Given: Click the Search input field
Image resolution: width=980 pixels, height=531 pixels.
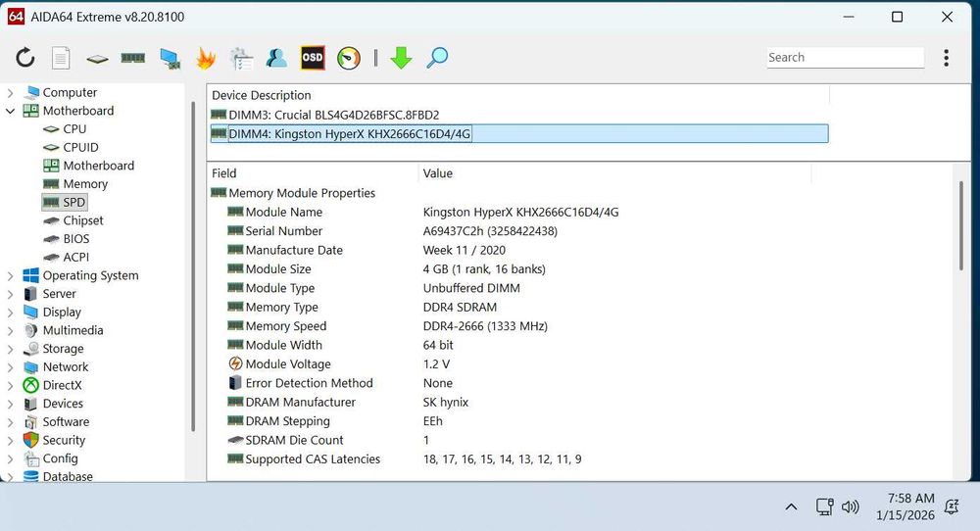Looking at the screenshot, I should tap(845, 58).
